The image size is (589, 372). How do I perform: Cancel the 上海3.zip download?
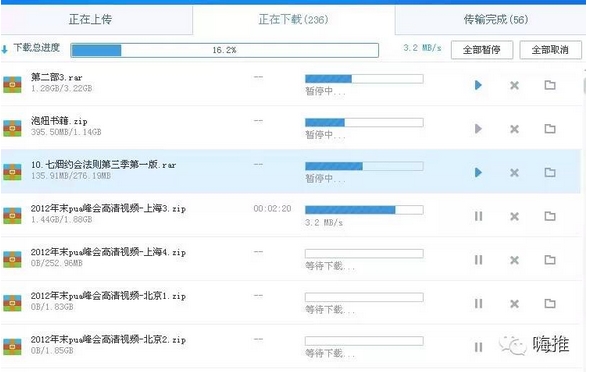click(x=514, y=216)
